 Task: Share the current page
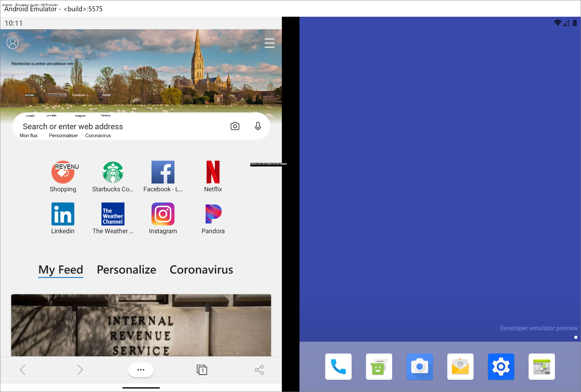(x=259, y=370)
